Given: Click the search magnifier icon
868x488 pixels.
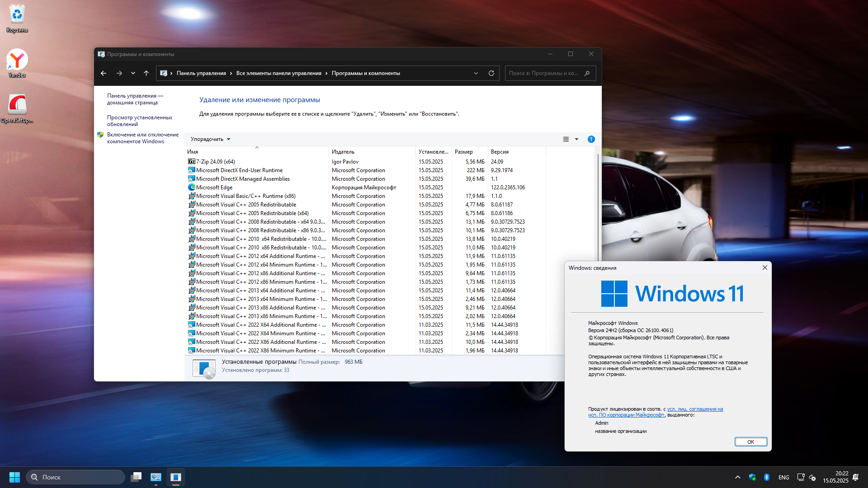Looking at the screenshot, I should tap(587, 73).
